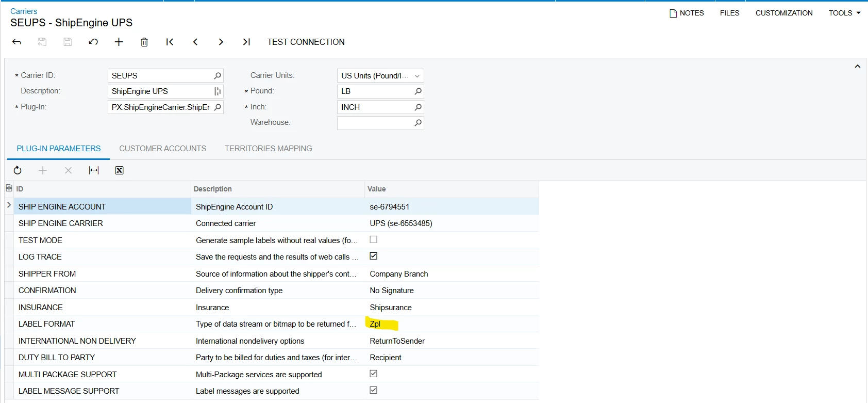Go to the next record
This screenshot has width=868, height=403.
coord(221,42)
